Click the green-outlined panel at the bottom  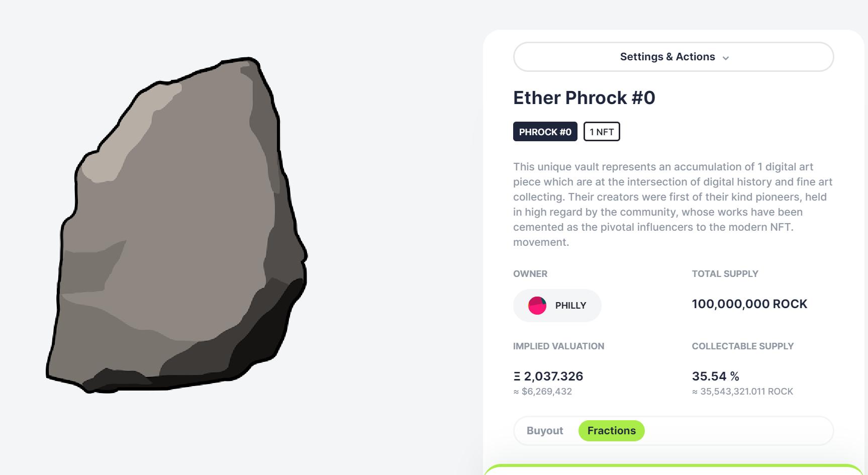click(672, 470)
